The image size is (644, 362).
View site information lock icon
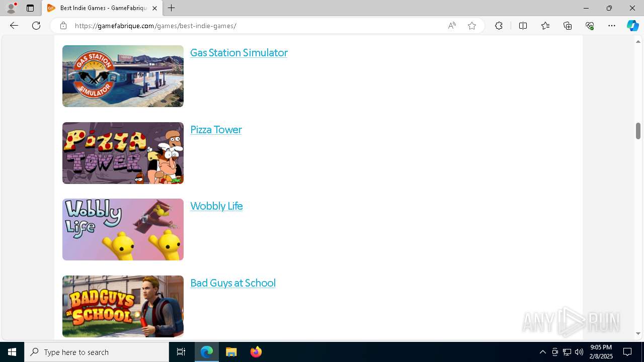tap(63, 26)
